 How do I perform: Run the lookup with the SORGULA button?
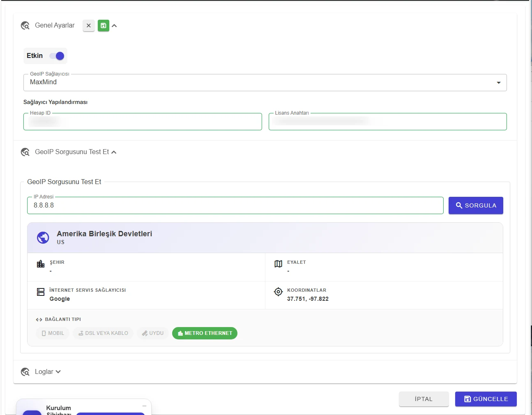click(x=476, y=205)
